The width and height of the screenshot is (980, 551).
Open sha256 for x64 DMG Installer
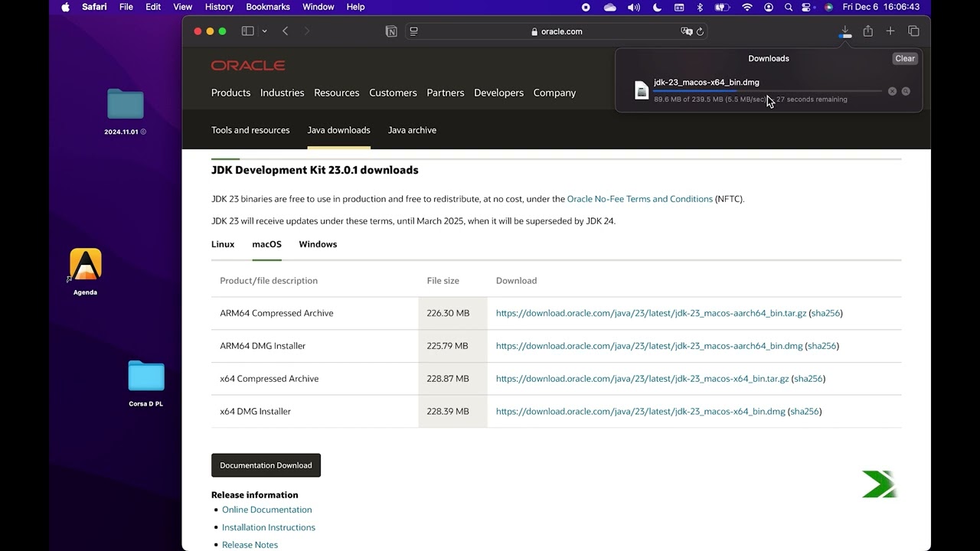(x=805, y=412)
